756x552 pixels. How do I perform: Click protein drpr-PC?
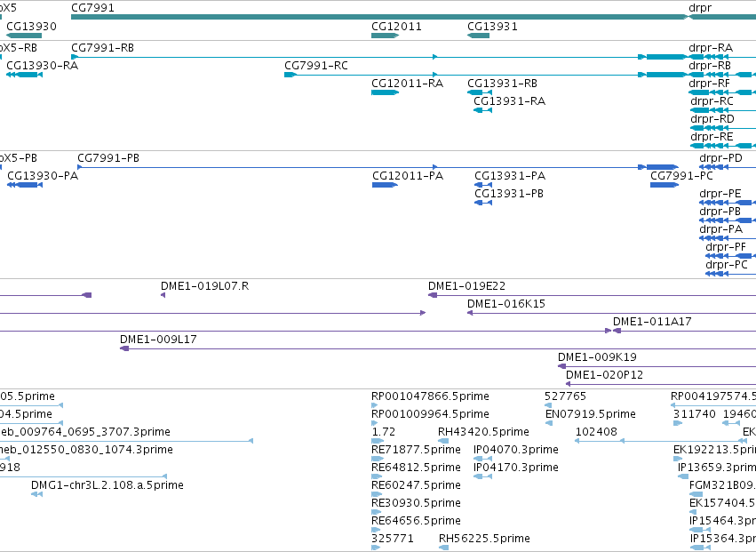(730, 275)
